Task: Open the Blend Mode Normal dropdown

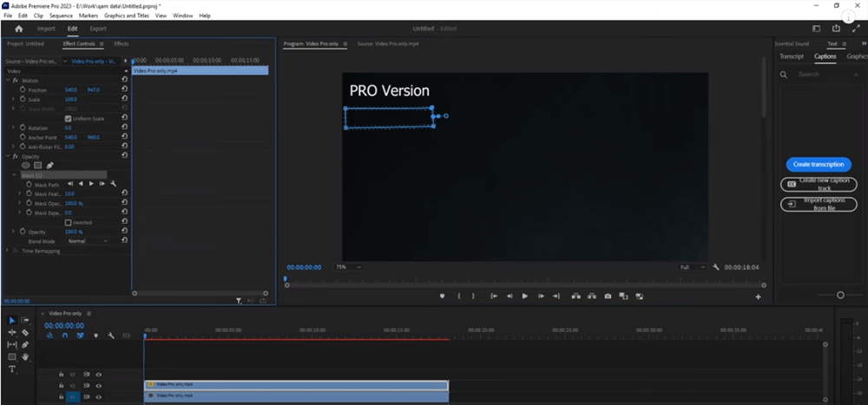Action: 88,241
